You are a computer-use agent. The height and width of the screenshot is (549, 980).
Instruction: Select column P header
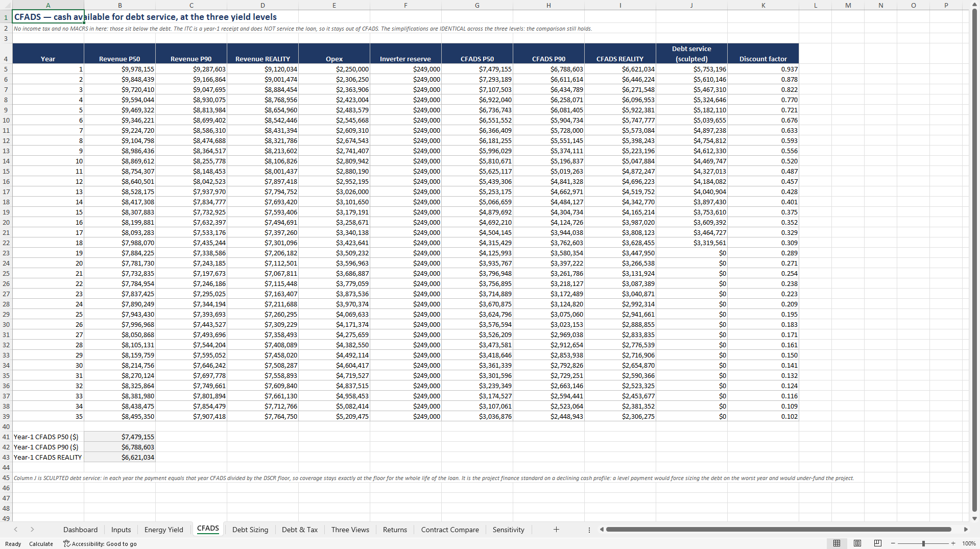[x=946, y=5]
